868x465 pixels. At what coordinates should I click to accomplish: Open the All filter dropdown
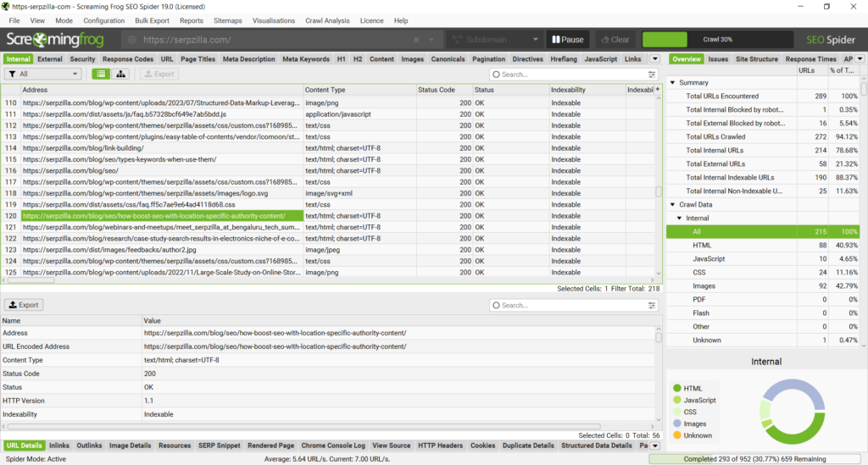(43, 74)
